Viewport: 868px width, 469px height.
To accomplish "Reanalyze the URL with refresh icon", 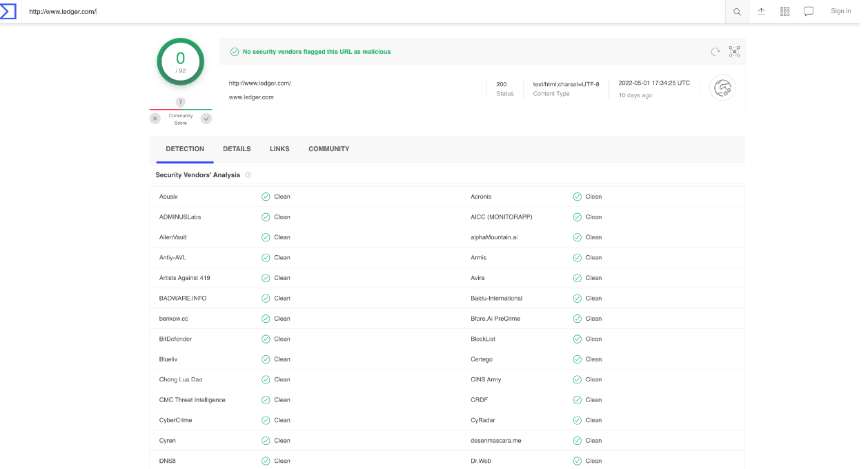I will pos(716,52).
